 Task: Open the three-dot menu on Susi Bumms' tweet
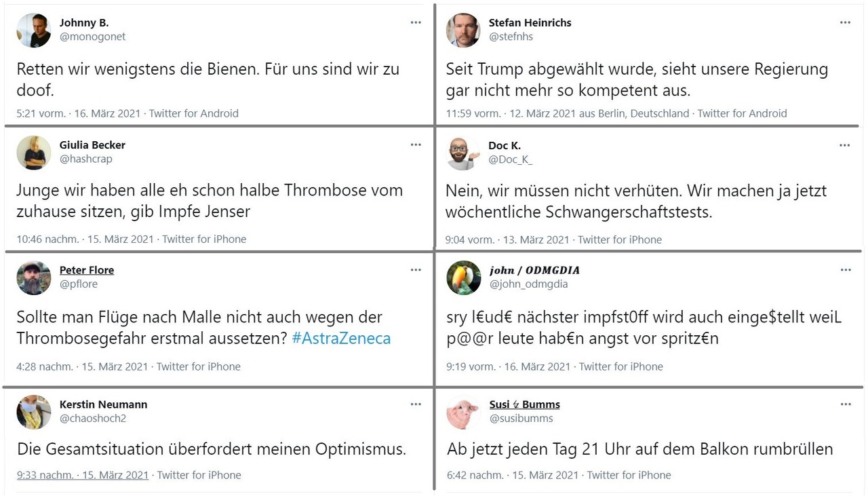tap(846, 404)
